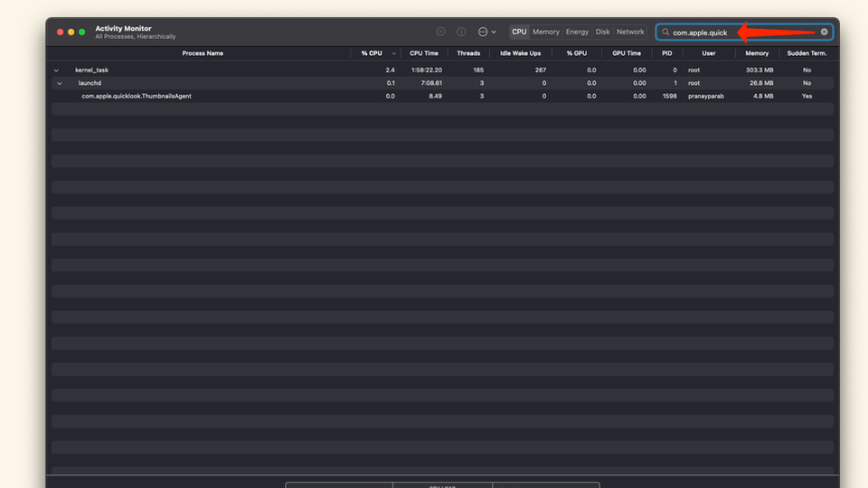868x488 pixels.
Task: Switch to the CPU tab
Action: tap(519, 33)
